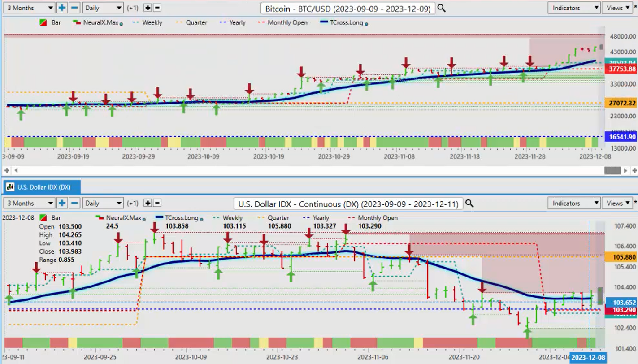Click TCross.Long legend icon on Dollar chart
This screenshot has height=364, width=638.
click(158, 217)
